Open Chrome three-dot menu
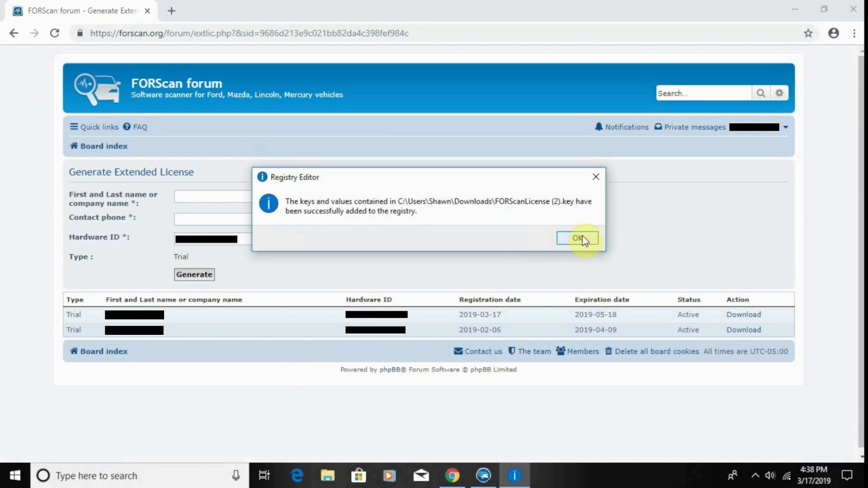The height and width of the screenshot is (488, 868). click(854, 33)
